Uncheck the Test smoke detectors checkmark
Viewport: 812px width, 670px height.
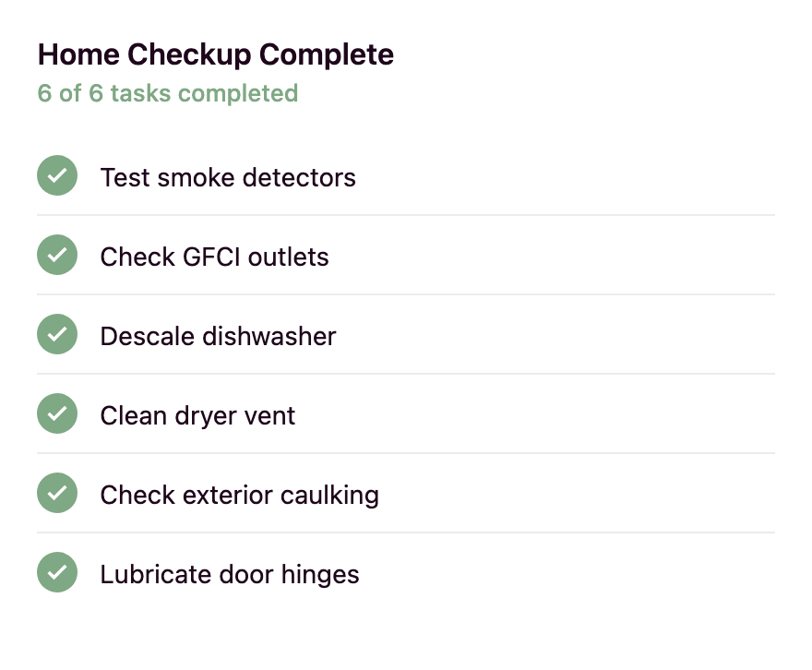(x=57, y=176)
